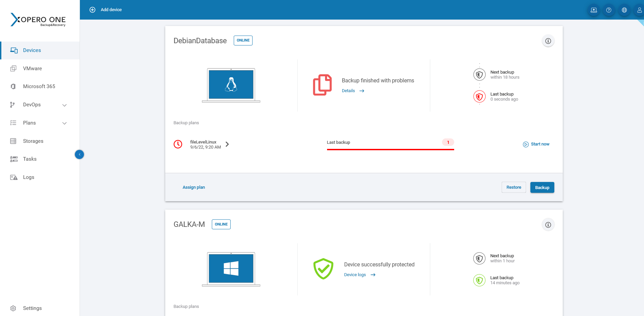Screen dimensions: 644x316
Task: Collapse the sidebar with blue arrow button
Action: tap(79, 155)
